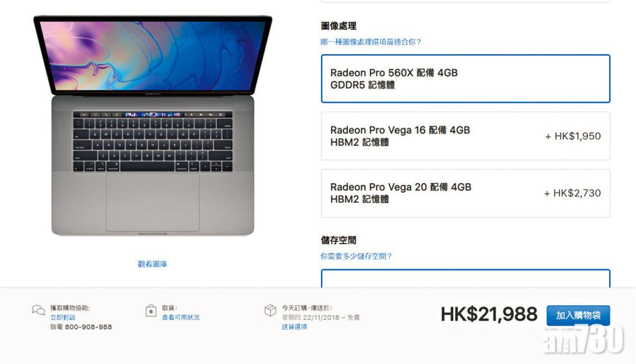The height and width of the screenshot is (364, 636).
Task: Open 立即對話 chat now link
Action: coord(63,317)
